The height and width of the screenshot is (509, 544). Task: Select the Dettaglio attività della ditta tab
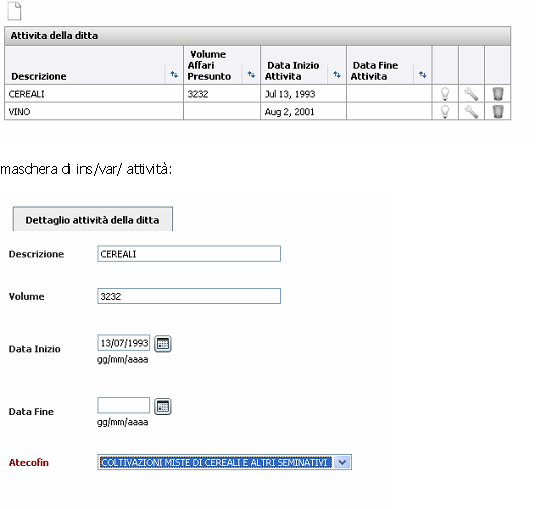pyautogui.click(x=93, y=219)
